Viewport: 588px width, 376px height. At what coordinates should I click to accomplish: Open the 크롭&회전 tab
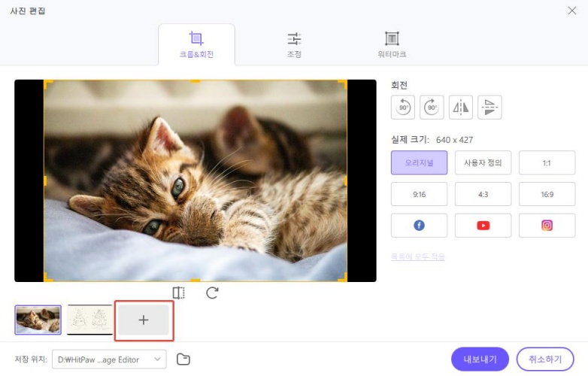coord(196,44)
